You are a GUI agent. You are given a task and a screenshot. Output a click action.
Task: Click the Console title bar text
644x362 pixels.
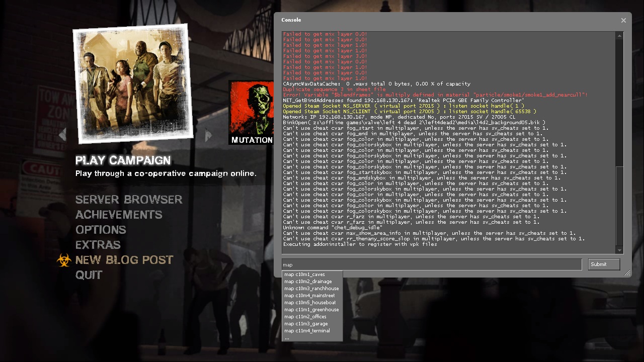[291, 20]
